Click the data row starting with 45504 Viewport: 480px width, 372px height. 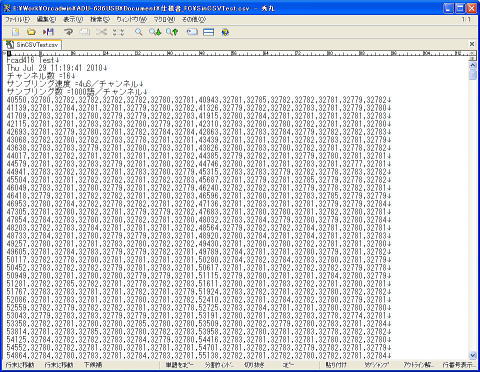(199, 180)
